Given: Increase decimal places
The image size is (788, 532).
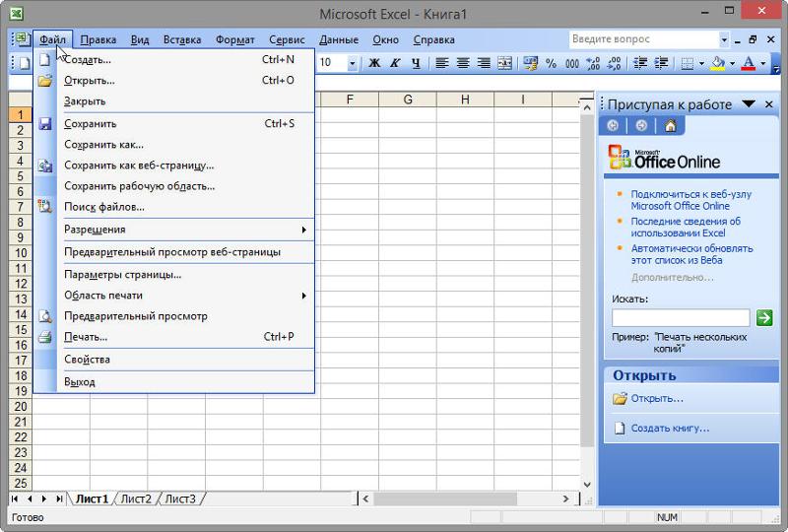Looking at the screenshot, I should (593, 63).
